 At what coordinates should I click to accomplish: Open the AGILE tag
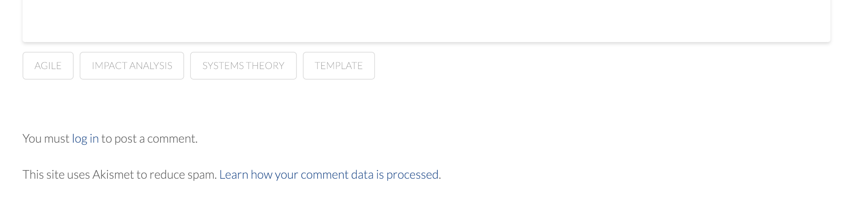[48, 66]
